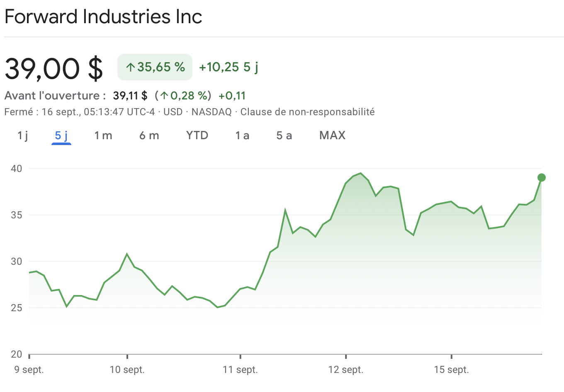Click the 15 sept. date label
The width and height of the screenshot is (564, 392).
451,370
